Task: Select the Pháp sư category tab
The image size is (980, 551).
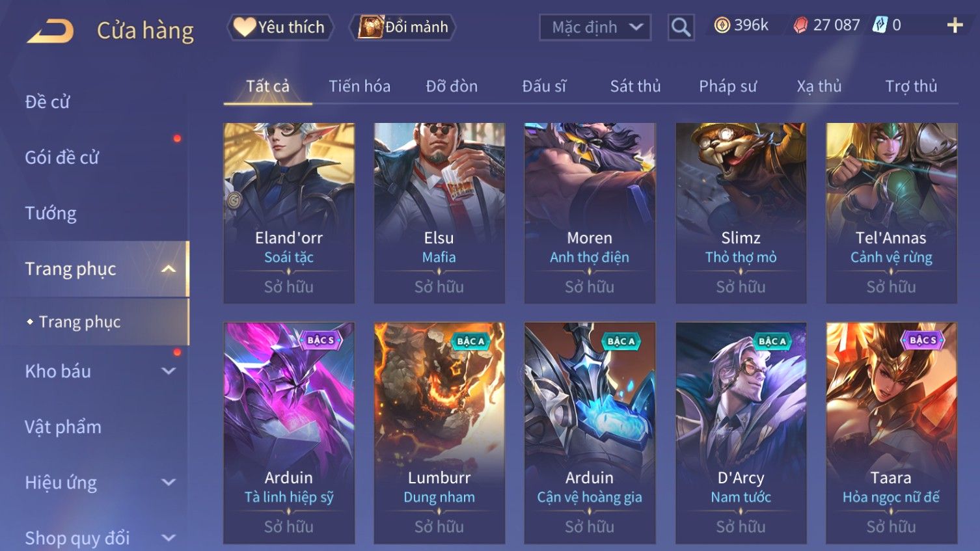Action: [728, 86]
